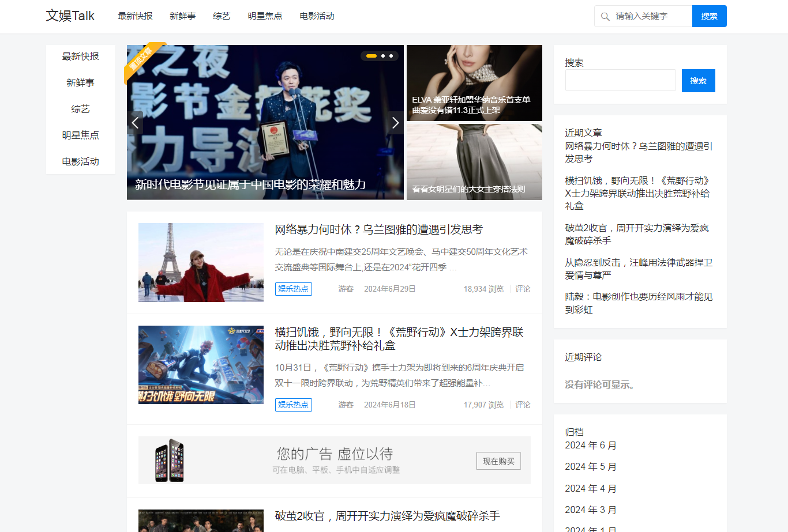
Task: Click the 置顶文章 ribbon on carousel
Action: [x=142, y=60]
